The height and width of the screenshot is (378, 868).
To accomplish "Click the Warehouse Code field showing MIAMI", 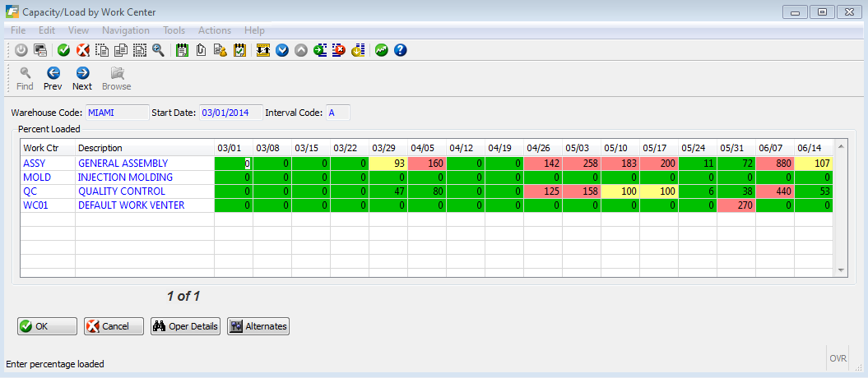I will [x=118, y=113].
